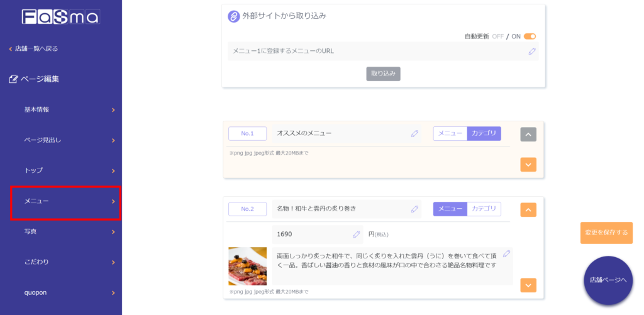Move No.1 up with gray arrow button

[x=528, y=134]
